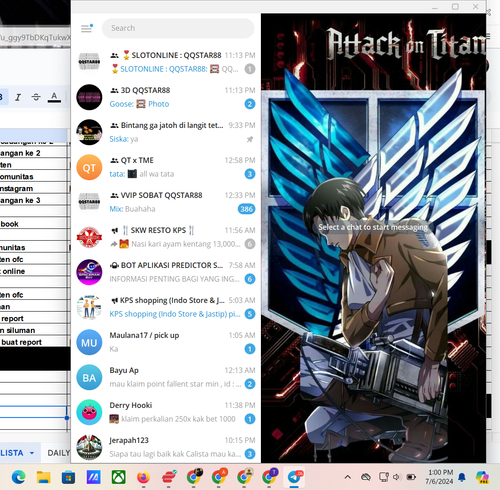Open the SLOTONLINE : QQSTAR88 group chat
This screenshot has width=500, height=490.
click(x=166, y=62)
